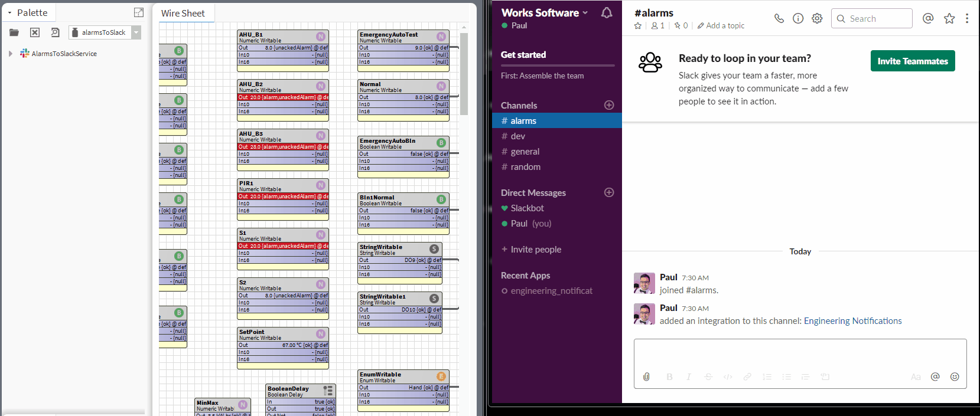The image size is (980, 416).
Task: Open the general channel
Action: click(557, 151)
